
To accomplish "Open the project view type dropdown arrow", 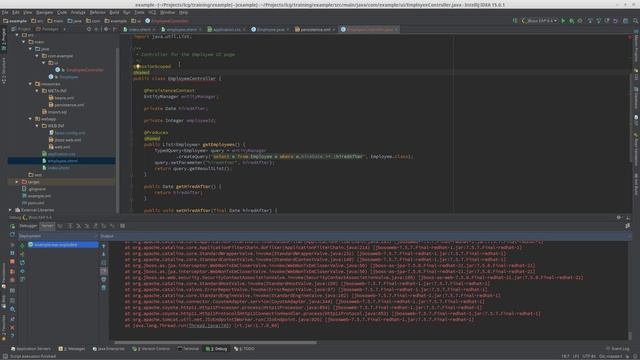I will click(x=64, y=29).
